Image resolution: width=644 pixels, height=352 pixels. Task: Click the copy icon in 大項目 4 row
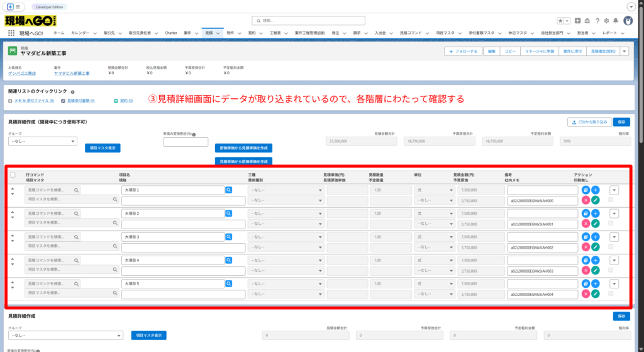(x=586, y=260)
